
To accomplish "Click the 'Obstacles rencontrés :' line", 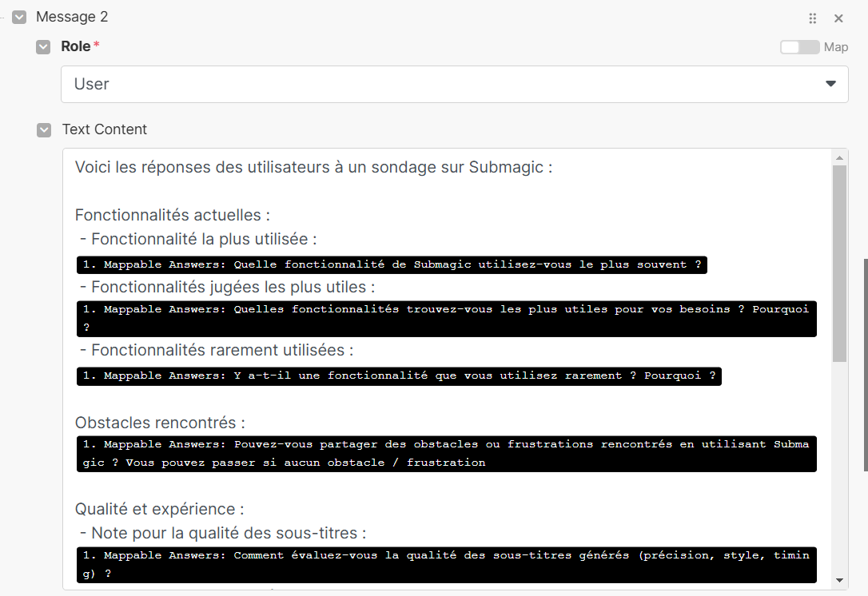I will pos(160,423).
